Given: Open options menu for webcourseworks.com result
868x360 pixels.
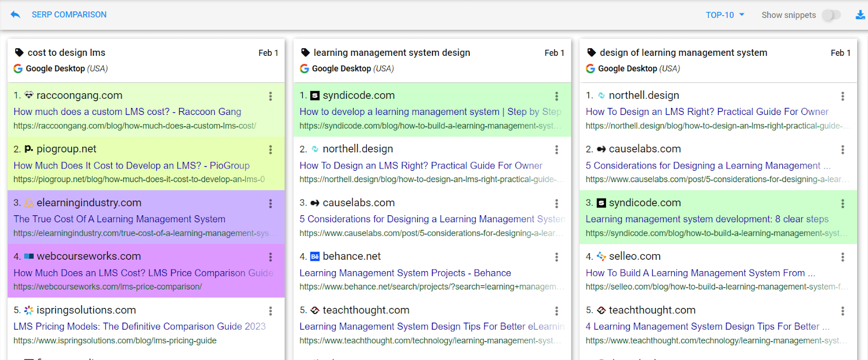Looking at the screenshot, I should (271, 257).
